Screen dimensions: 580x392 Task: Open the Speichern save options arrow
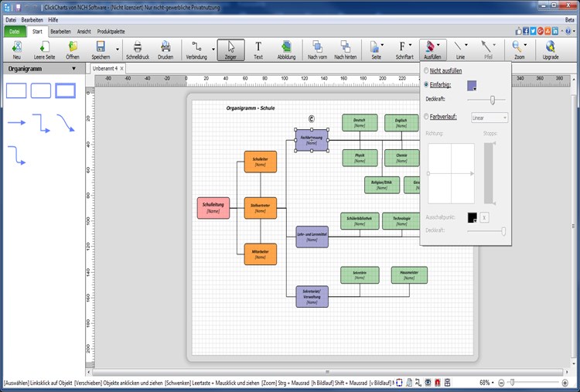(x=118, y=49)
